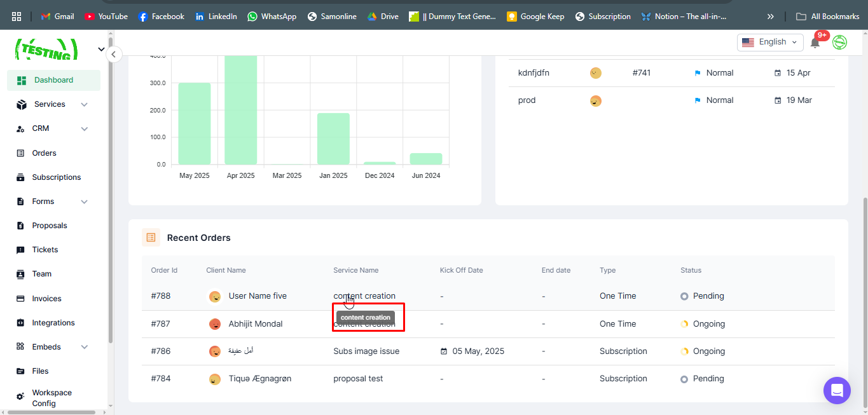Select client User Name five

click(x=258, y=296)
